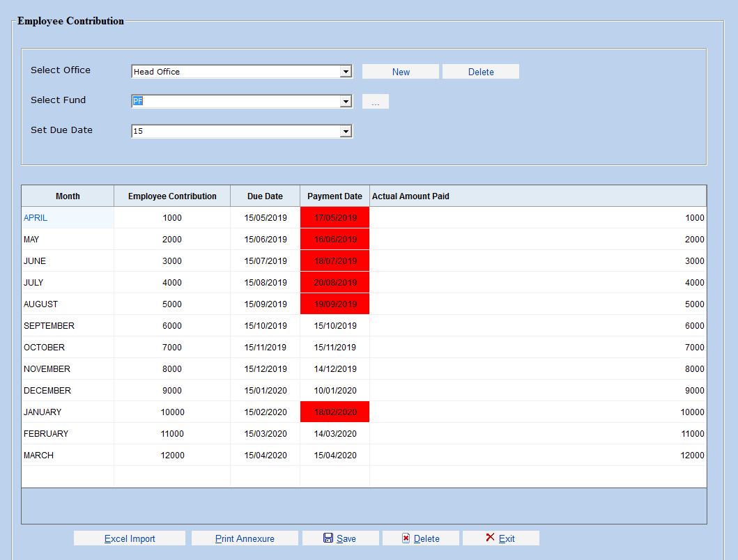Open the Select Office dropdown arrow
The image size is (738, 560).
[x=346, y=72]
